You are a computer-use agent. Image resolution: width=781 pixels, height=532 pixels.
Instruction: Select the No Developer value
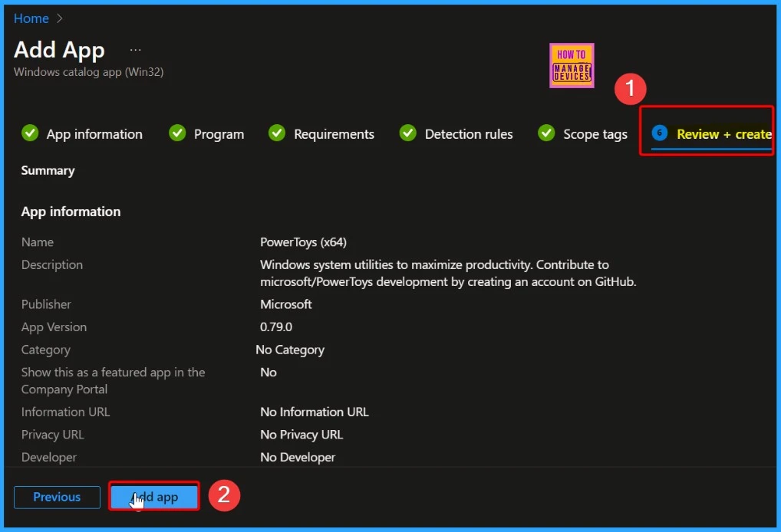point(298,458)
